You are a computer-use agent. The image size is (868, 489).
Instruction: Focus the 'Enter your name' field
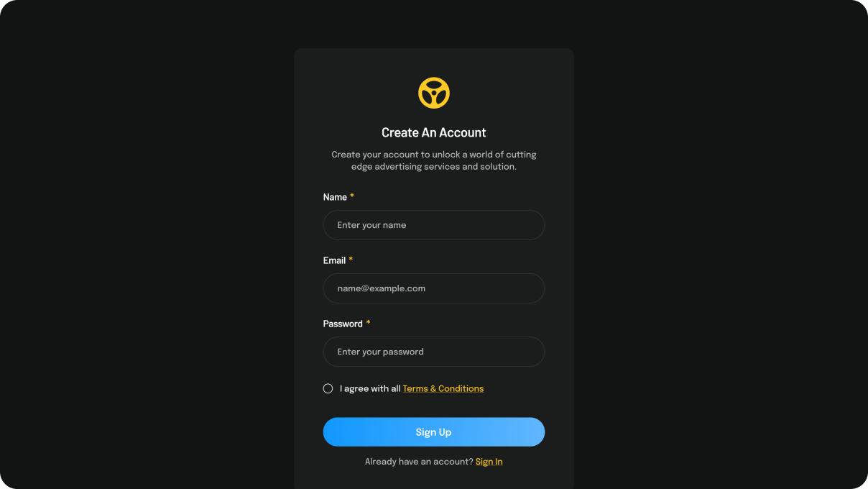pyautogui.click(x=434, y=225)
